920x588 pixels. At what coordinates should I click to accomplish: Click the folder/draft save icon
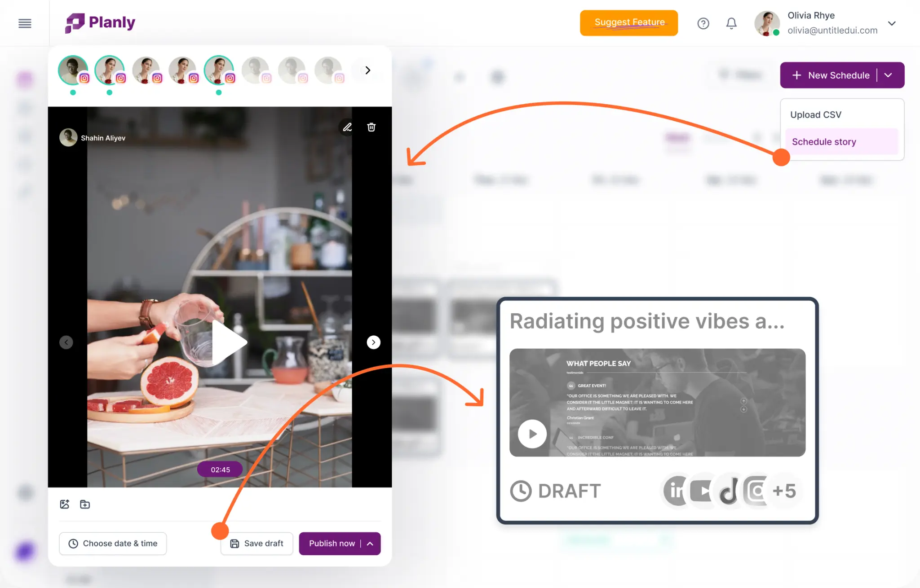[86, 504]
